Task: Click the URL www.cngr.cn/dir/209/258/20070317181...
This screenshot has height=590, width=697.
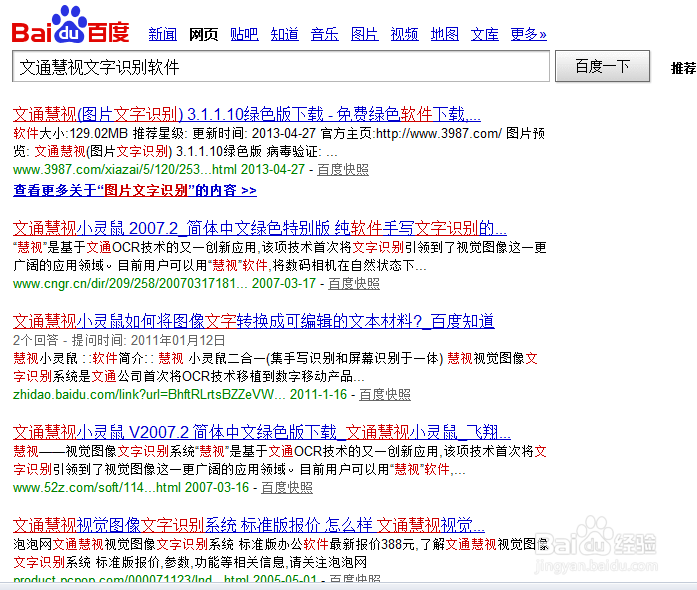Action: [x=130, y=283]
